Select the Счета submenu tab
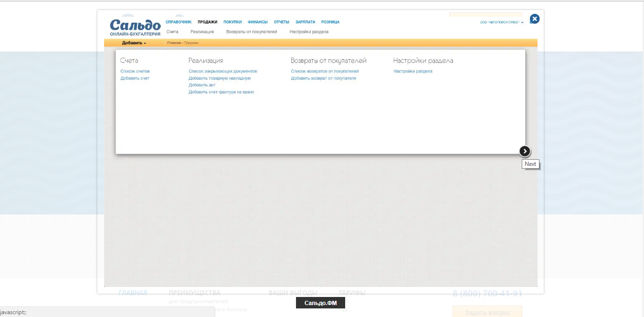This screenshot has width=644, height=317. coord(172,32)
